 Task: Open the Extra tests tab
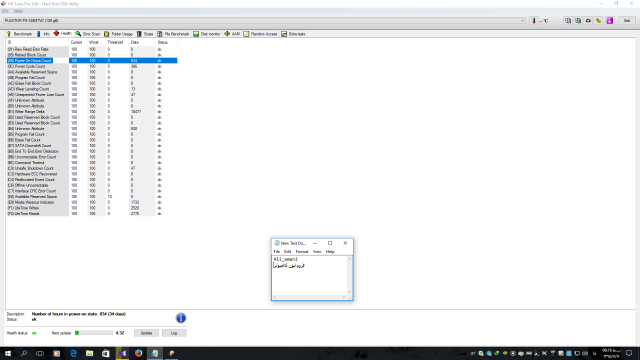[x=293, y=34]
